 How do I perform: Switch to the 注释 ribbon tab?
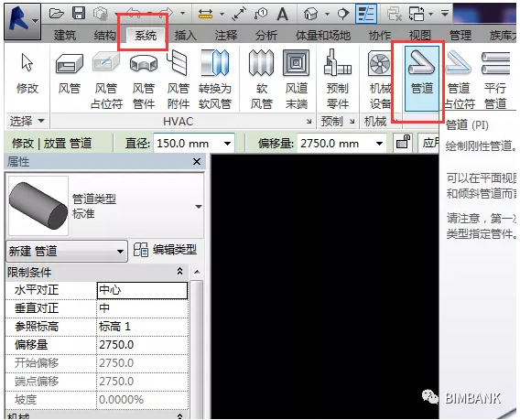(226, 35)
